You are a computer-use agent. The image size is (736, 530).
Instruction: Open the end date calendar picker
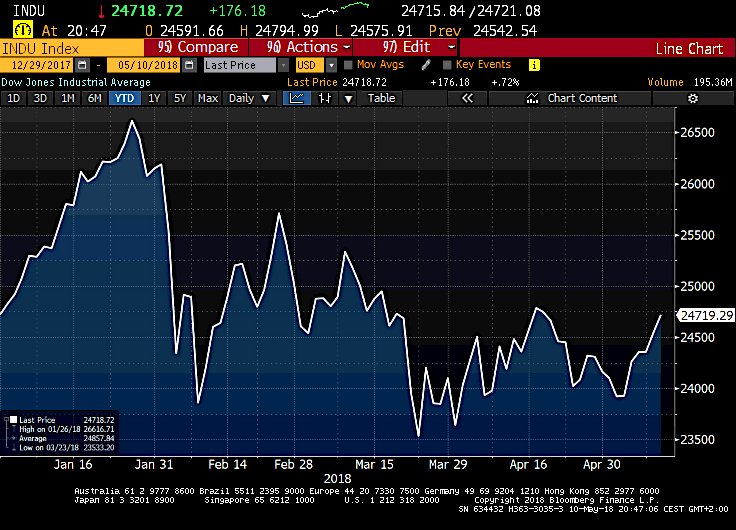189,65
